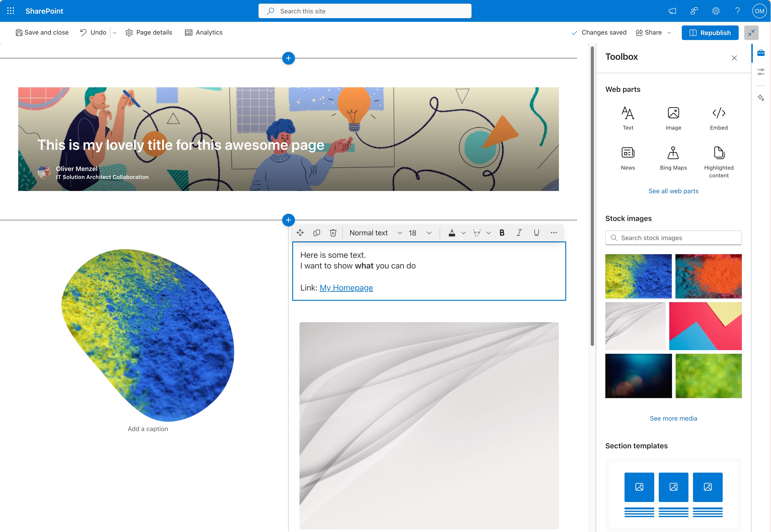Expand the font size 18 dropdown
Image resolution: width=771 pixels, height=532 pixels.
(429, 233)
